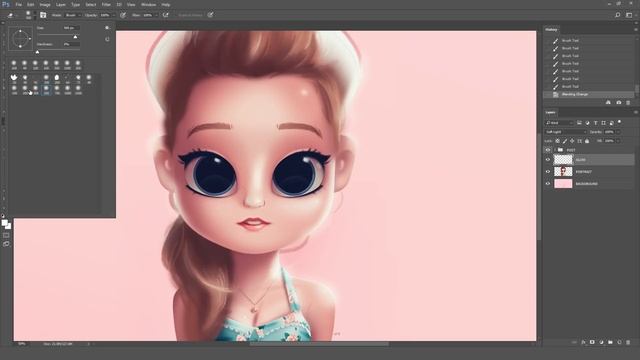Click the create new brush preset icon
This screenshot has width=640, height=360.
pos(107,39)
